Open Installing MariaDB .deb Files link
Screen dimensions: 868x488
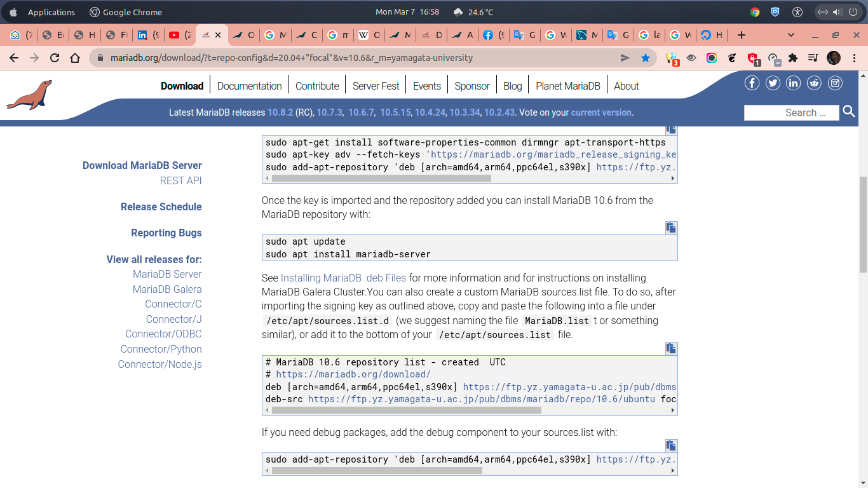[343, 278]
